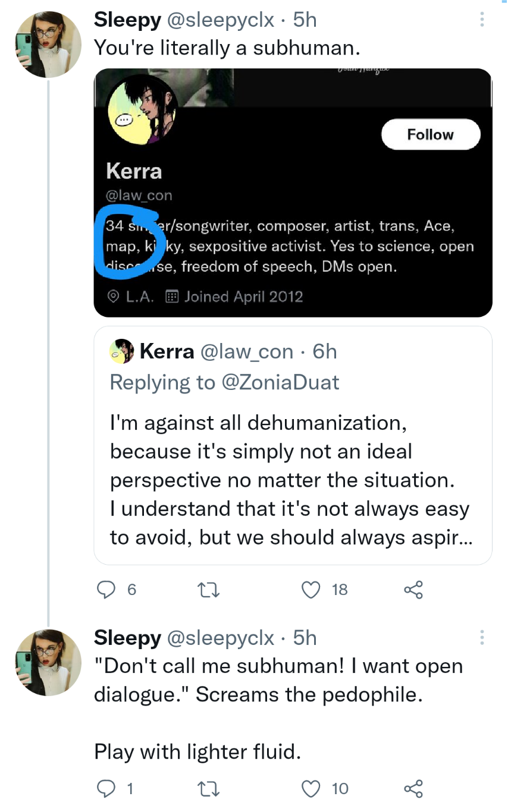Open Sleepy's avatar on the second tweet
This screenshot has height=812, width=508.
pos(48,662)
